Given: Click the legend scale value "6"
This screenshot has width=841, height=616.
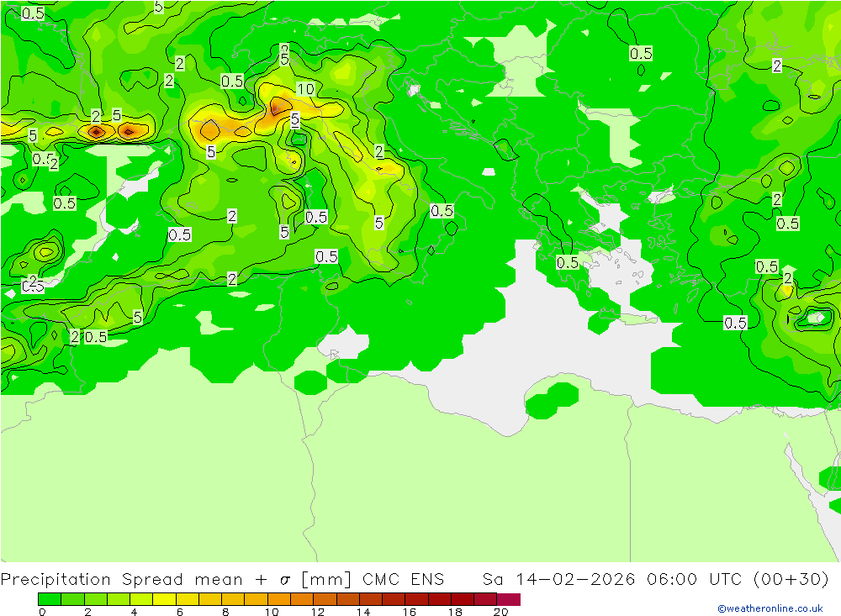Looking at the screenshot, I should tap(180, 612).
